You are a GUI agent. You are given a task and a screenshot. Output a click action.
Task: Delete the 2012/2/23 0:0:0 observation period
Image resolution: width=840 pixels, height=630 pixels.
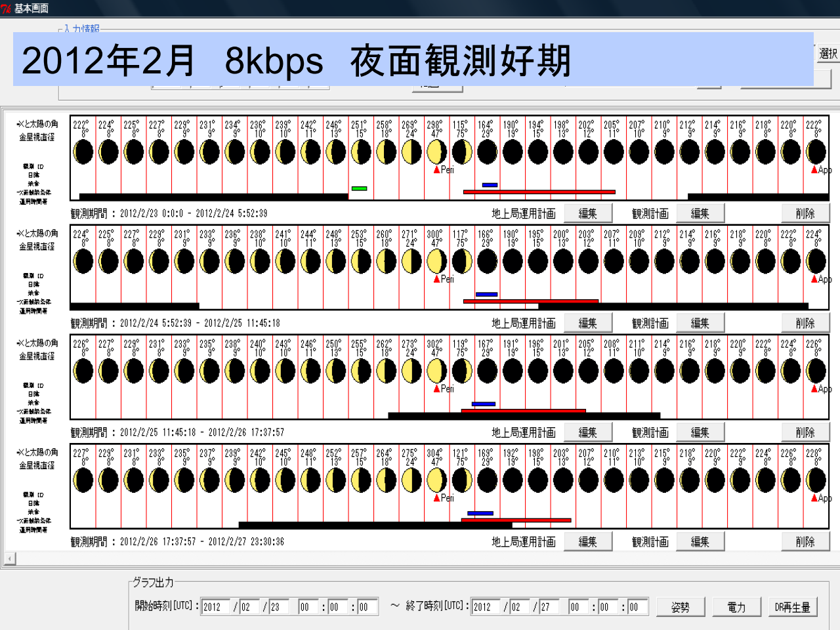point(805,213)
